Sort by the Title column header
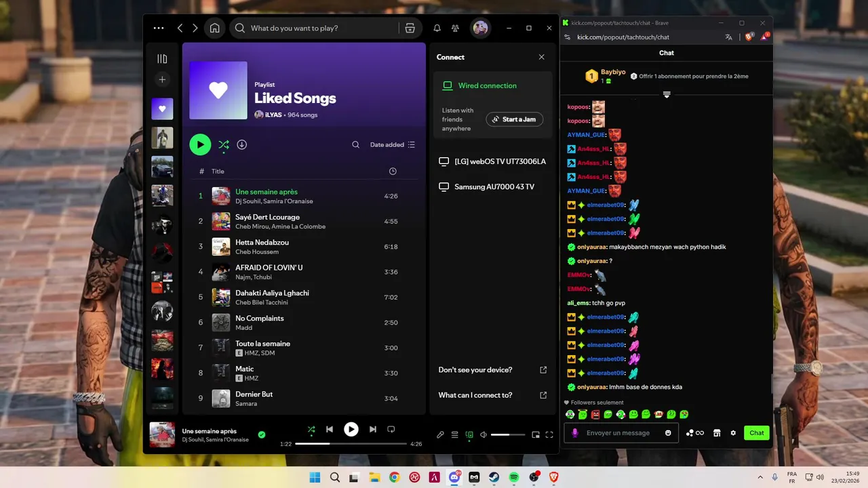868x488 pixels. pyautogui.click(x=218, y=171)
